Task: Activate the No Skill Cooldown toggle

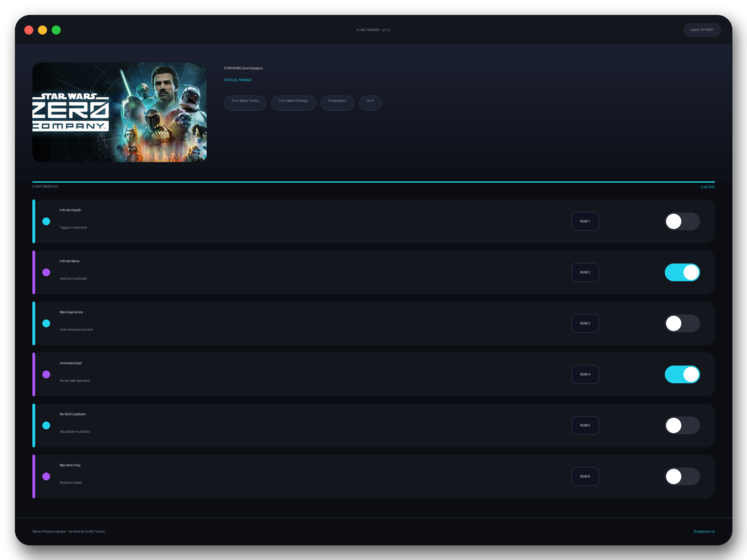Action: 682,425
